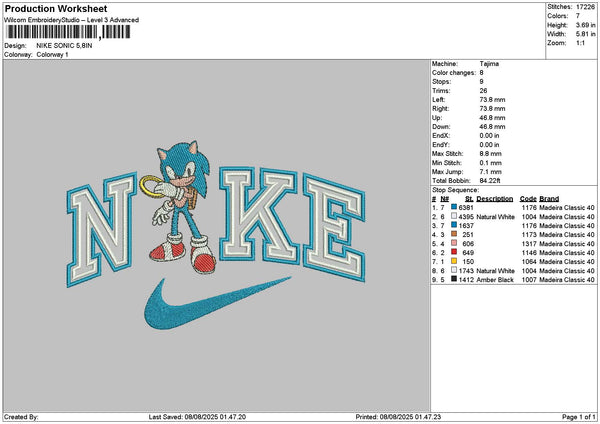The width and height of the screenshot is (600, 424).
Task: Click the Trims value '26'
Action: 483,91
